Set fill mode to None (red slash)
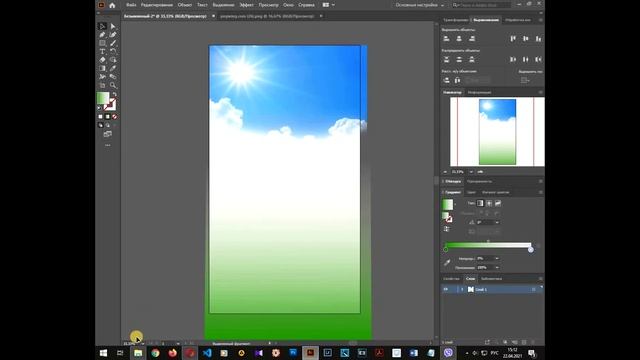The image size is (640, 360). pyautogui.click(x=115, y=117)
